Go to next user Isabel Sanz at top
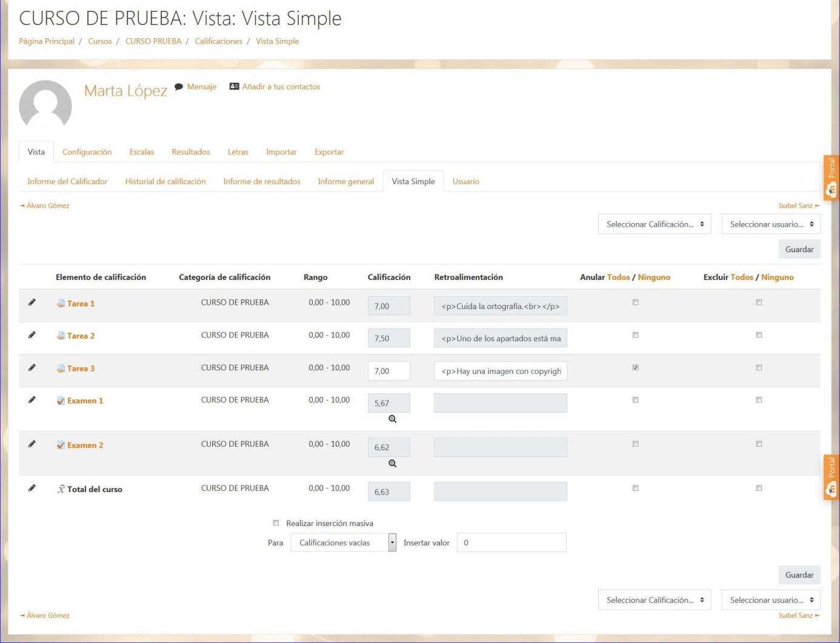Image resolution: width=840 pixels, height=643 pixels. (x=798, y=206)
